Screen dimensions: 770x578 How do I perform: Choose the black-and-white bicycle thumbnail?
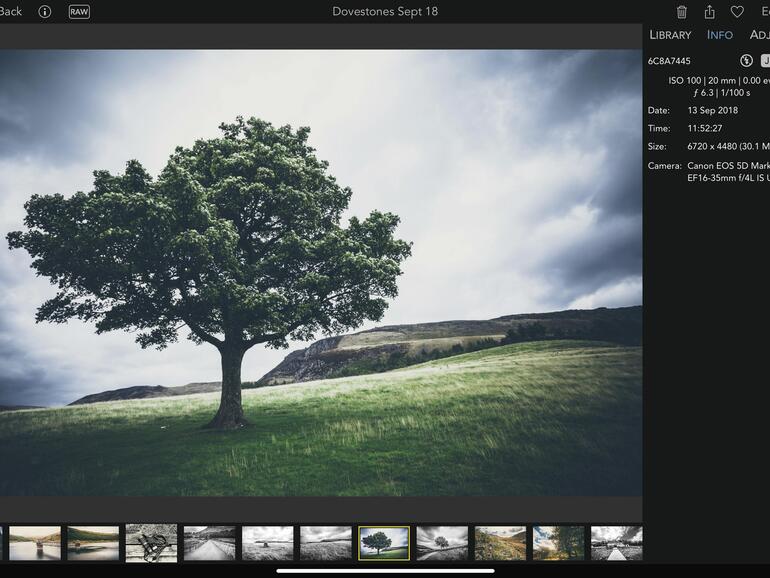151,543
